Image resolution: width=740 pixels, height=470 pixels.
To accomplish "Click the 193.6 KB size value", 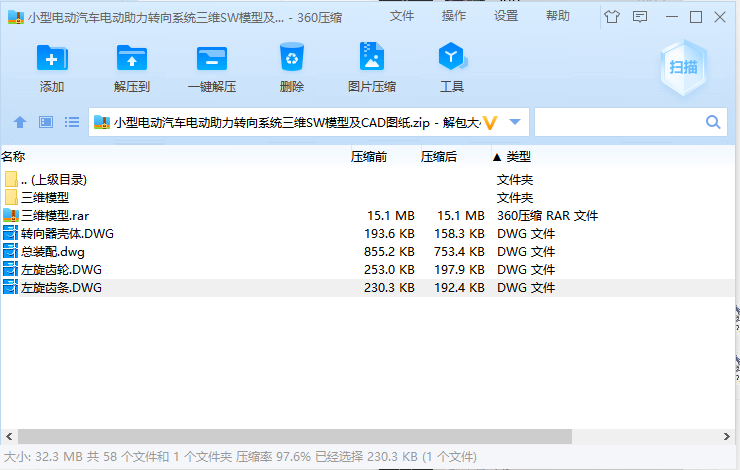I will pos(389,234).
